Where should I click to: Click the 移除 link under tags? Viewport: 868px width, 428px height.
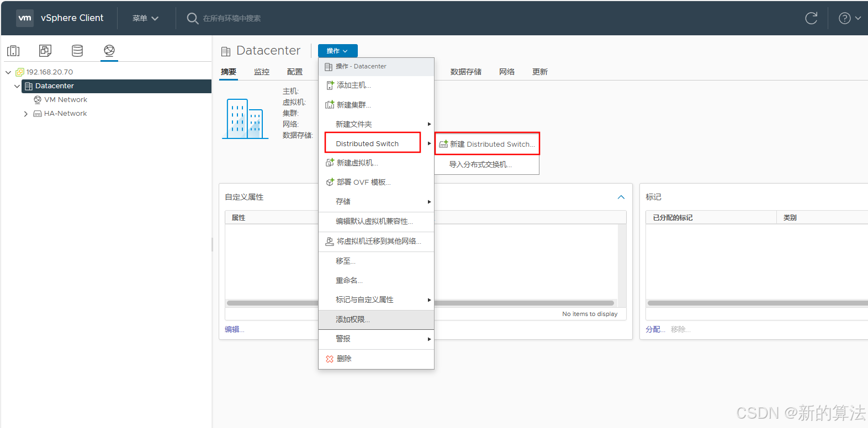pos(681,329)
